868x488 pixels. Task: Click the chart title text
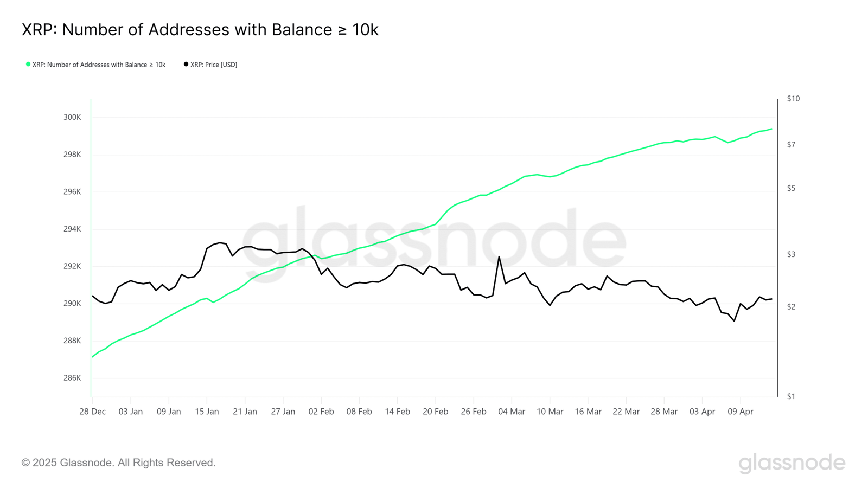tap(200, 30)
